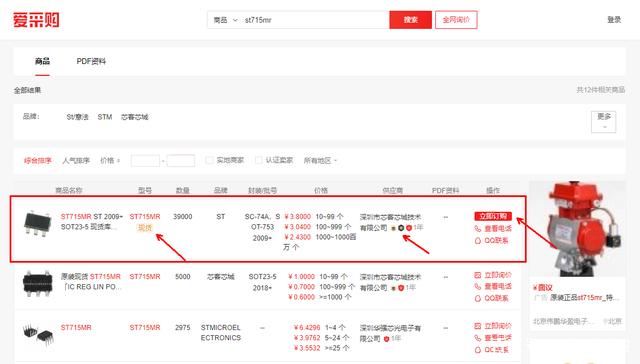Click badge icon next to 深圳华强芯光电子有限公司

pyautogui.click(x=386, y=339)
